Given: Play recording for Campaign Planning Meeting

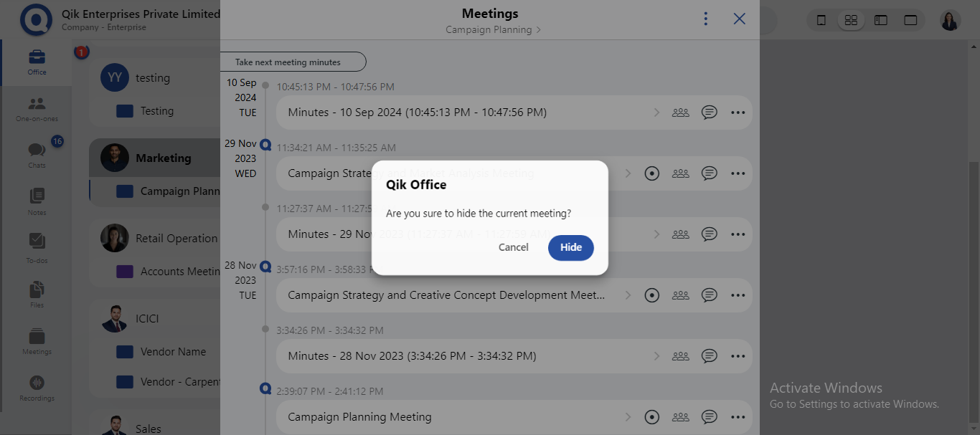Looking at the screenshot, I should tap(651, 417).
